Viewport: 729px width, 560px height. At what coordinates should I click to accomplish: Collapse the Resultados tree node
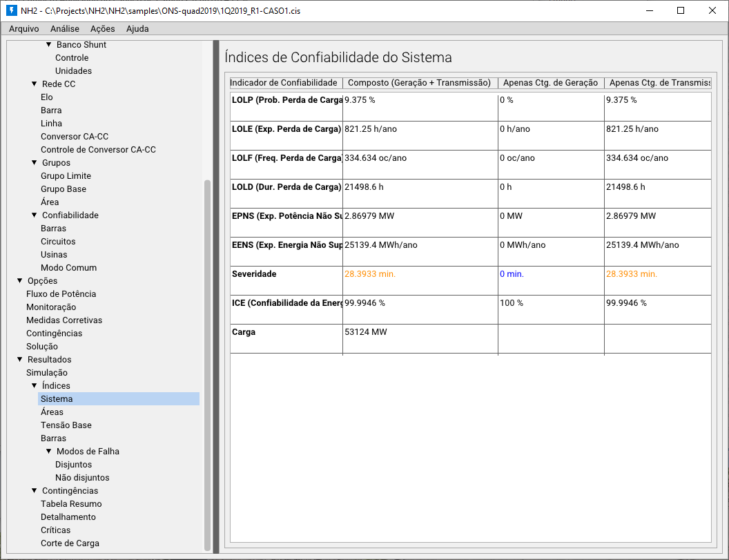coord(20,360)
